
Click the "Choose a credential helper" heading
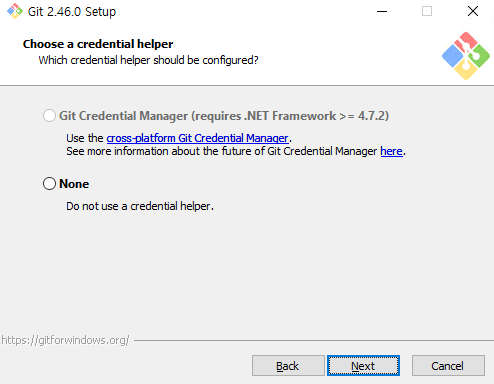[x=98, y=44]
